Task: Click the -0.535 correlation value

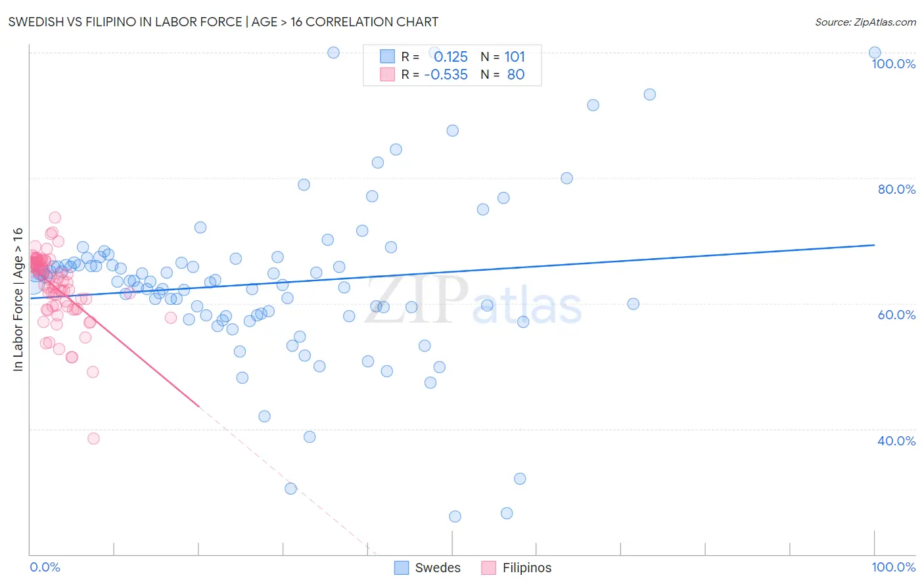Action: (446, 74)
